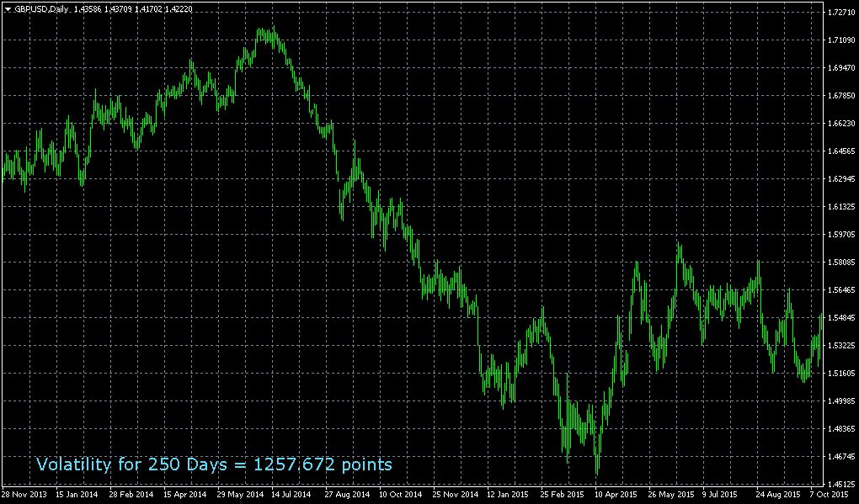Viewport: 859px width, 504px height.
Task: Select the 1.48365 price scale label
Action: click(x=842, y=428)
